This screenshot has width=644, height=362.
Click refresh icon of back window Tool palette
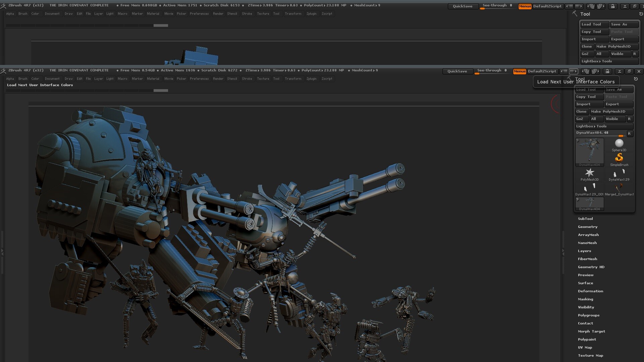click(641, 14)
